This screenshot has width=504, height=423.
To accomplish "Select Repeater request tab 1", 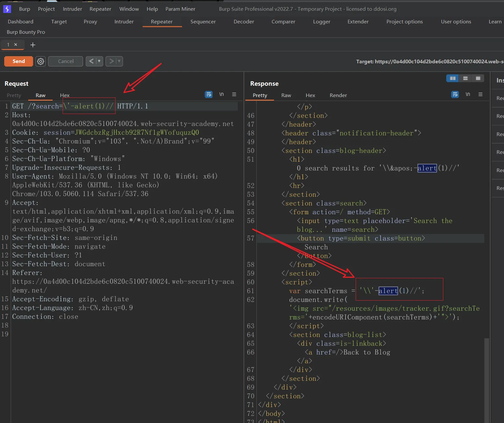I will 8,44.
